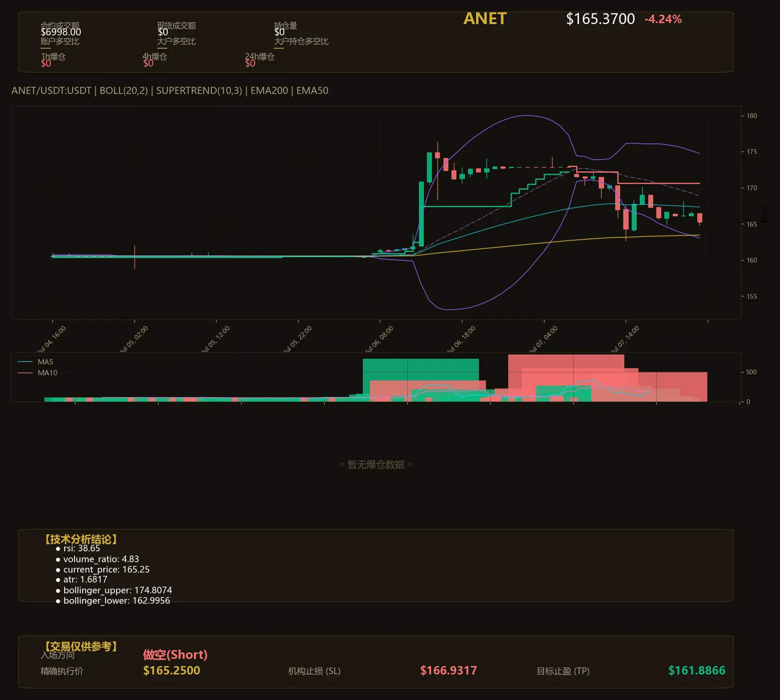
Task: Click the 165 price axis label
Action: (x=752, y=224)
